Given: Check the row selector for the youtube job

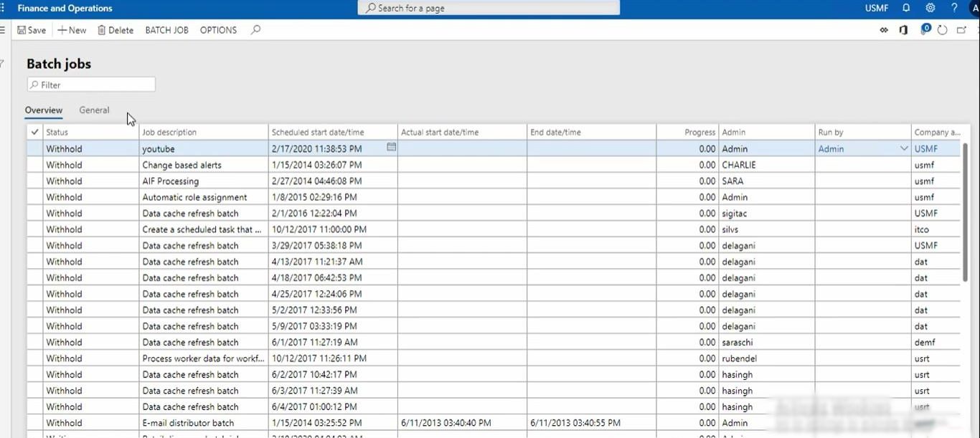Looking at the screenshot, I should pos(34,148).
